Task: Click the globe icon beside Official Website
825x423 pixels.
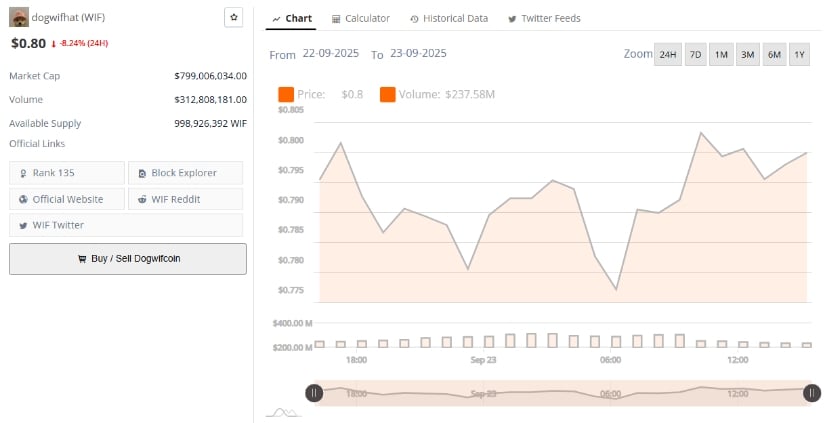Action: click(23, 199)
